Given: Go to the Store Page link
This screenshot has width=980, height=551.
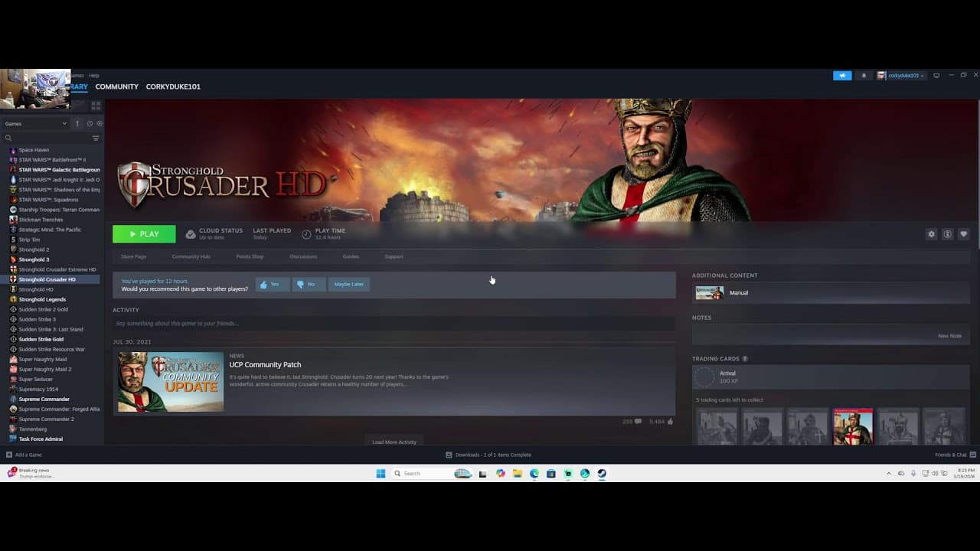Looking at the screenshot, I should tap(133, 256).
